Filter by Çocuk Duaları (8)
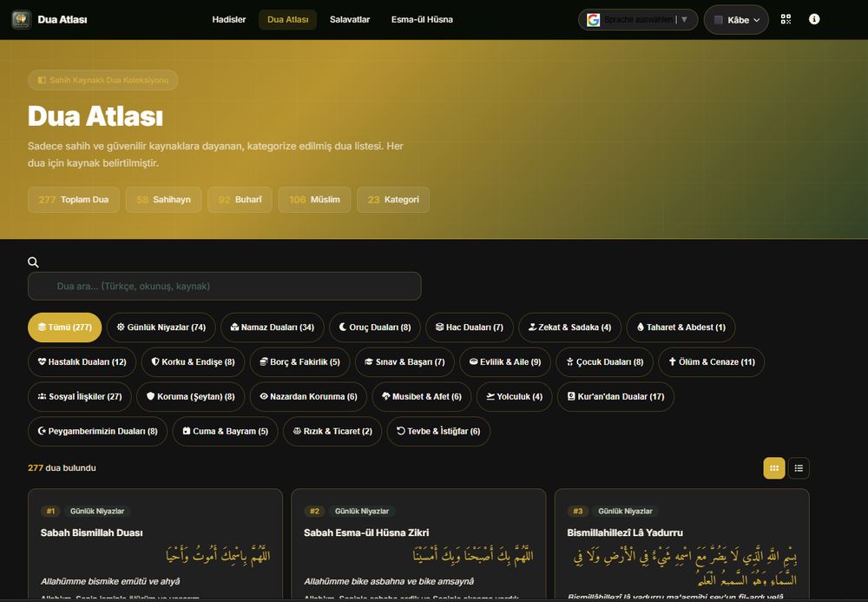The height and width of the screenshot is (602, 868). click(604, 362)
